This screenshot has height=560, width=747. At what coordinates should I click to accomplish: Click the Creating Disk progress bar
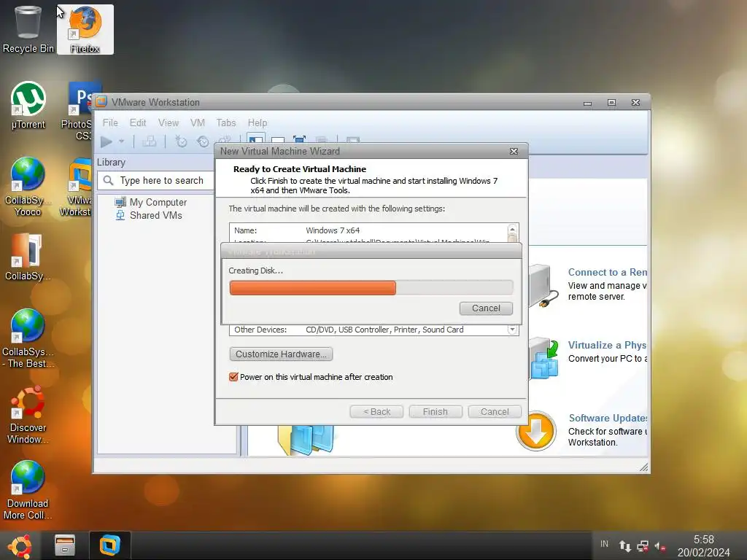tap(371, 287)
